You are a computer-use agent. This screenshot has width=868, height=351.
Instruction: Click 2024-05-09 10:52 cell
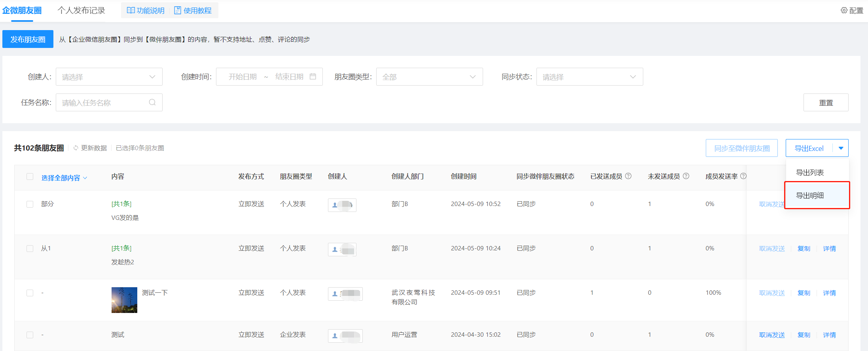(x=476, y=204)
